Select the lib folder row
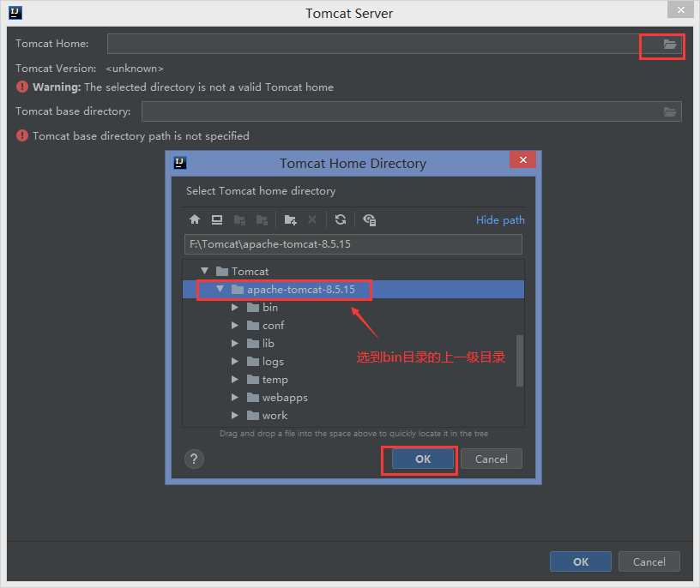 353,343
